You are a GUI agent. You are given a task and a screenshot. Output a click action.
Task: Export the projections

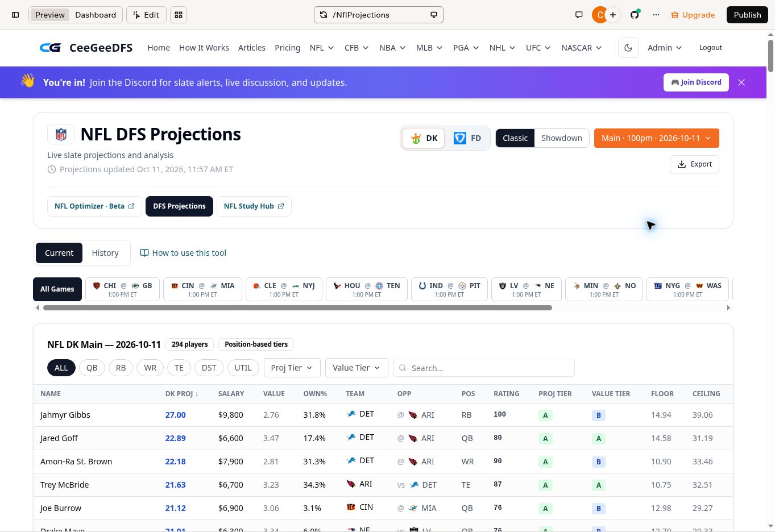(694, 164)
